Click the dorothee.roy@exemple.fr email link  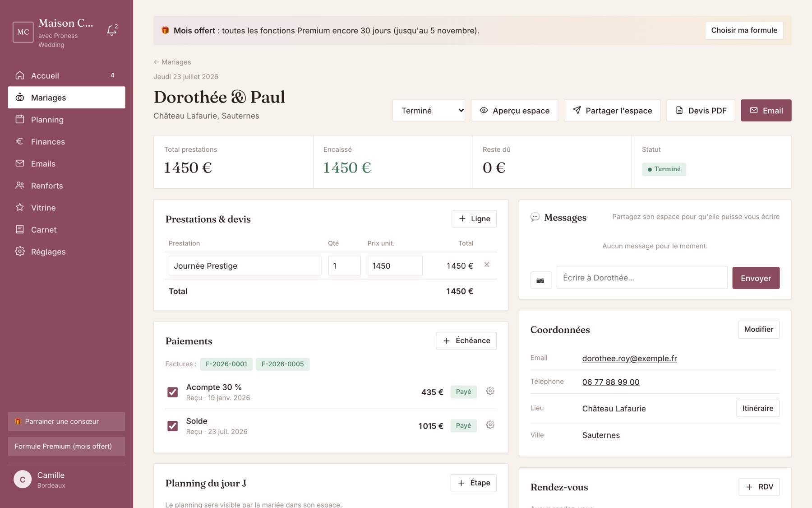point(629,358)
